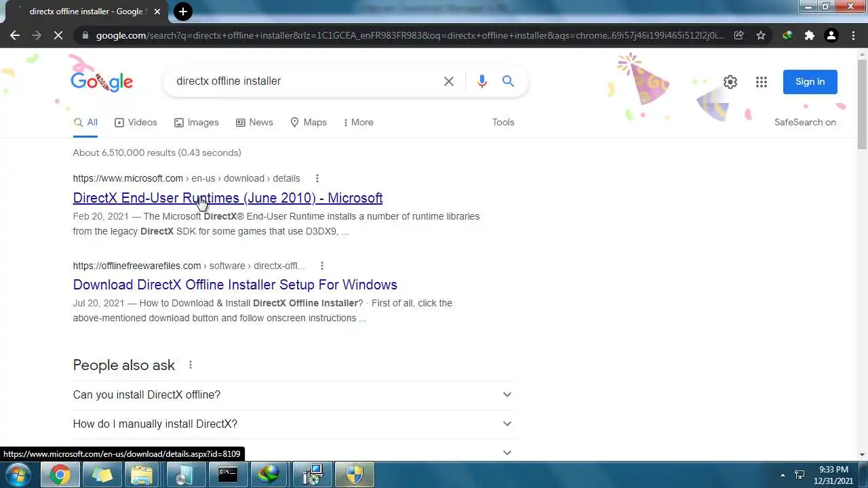This screenshot has height=488, width=868.
Task: Click the scrollbar down arrow
Action: [862, 455]
